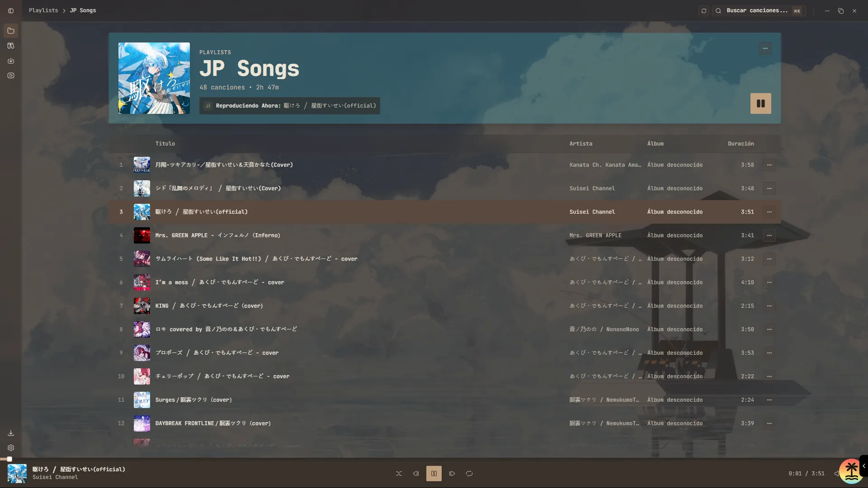868x488 pixels.
Task: Click the refresh sync icon
Action: pos(704,11)
